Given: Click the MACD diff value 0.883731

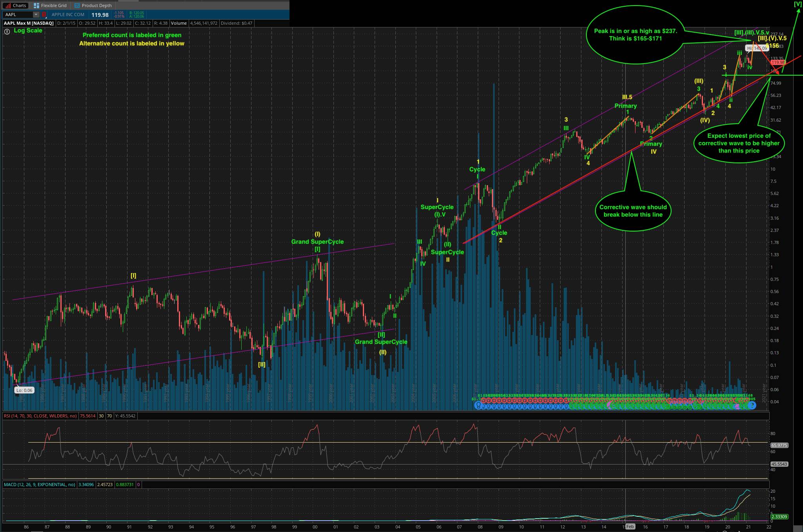Looking at the screenshot, I should point(125,485).
